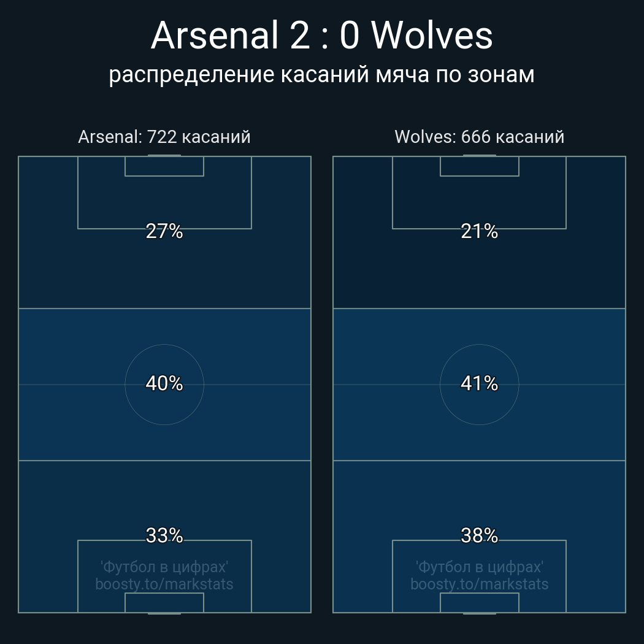Open boosty.to/markstats link on Arsenal pitch
This screenshot has width=644, height=644.
tap(164, 584)
